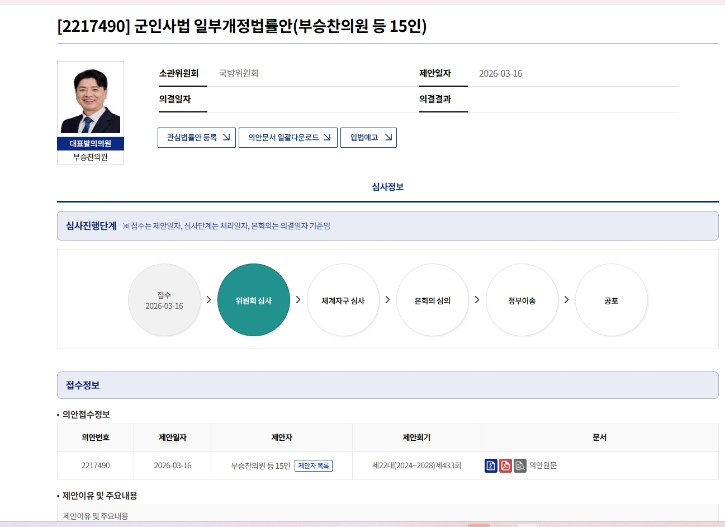Viewport: 725px width, 527px height.
Task: Click the 의결결과 label
Action: pyautogui.click(x=435, y=99)
